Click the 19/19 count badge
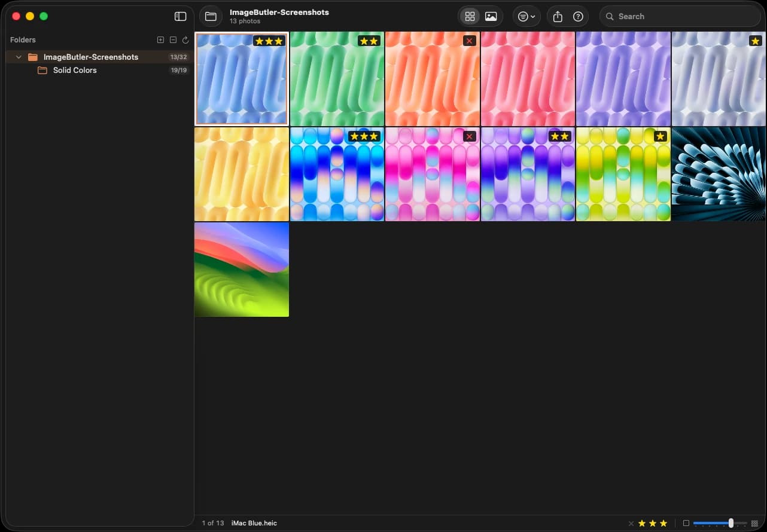Viewport: 767px width, 532px height. [x=179, y=71]
